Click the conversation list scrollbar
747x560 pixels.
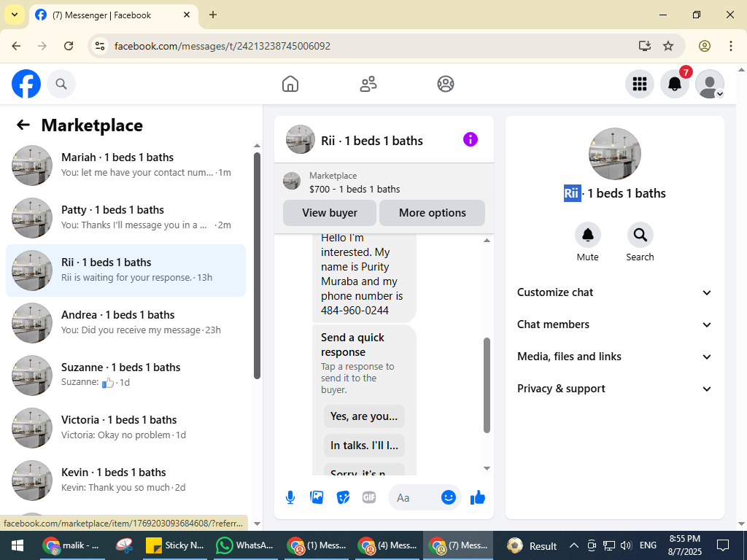point(258,265)
